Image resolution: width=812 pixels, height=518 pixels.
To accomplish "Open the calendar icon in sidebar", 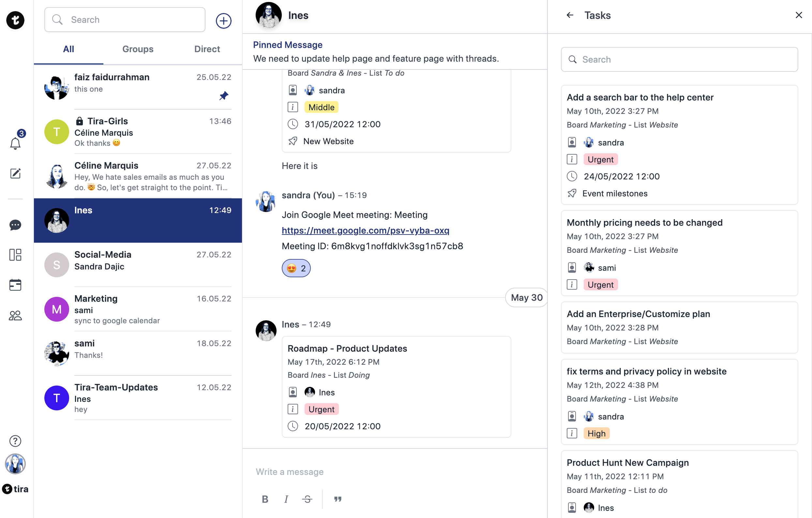I will 15,285.
